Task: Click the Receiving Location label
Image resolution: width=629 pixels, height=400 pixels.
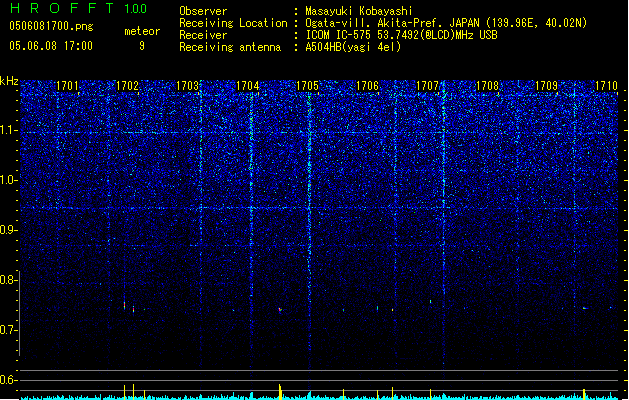Action: click(x=233, y=23)
